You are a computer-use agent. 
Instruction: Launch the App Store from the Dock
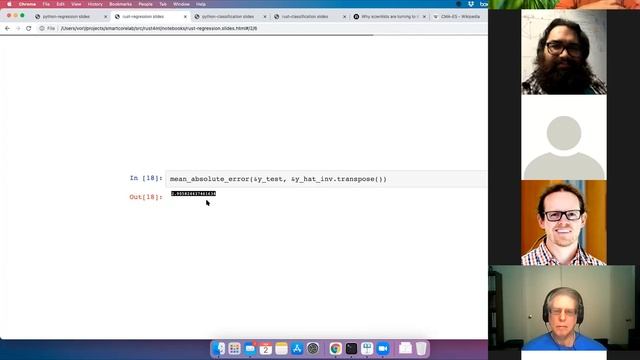[x=297, y=349]
